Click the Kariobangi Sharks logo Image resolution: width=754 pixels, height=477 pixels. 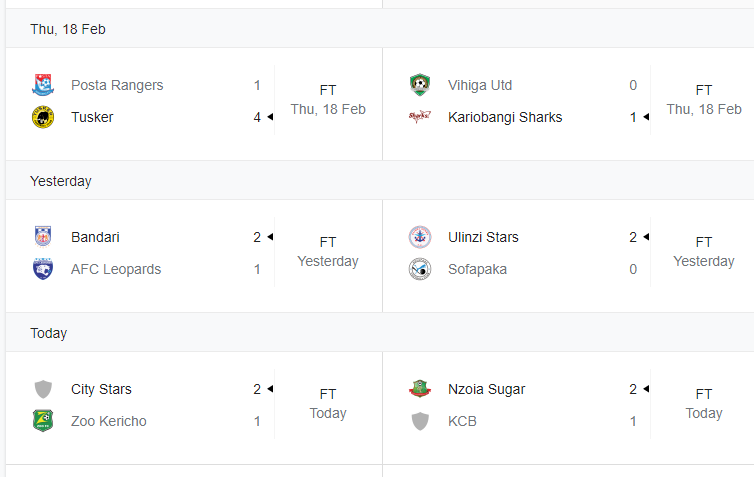coord(420,117)
